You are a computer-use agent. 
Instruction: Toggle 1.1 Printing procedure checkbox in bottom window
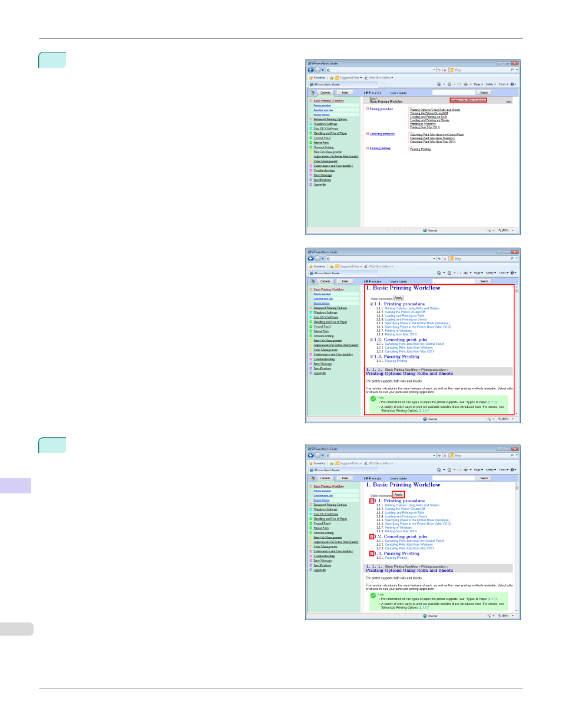pos(372,501)
